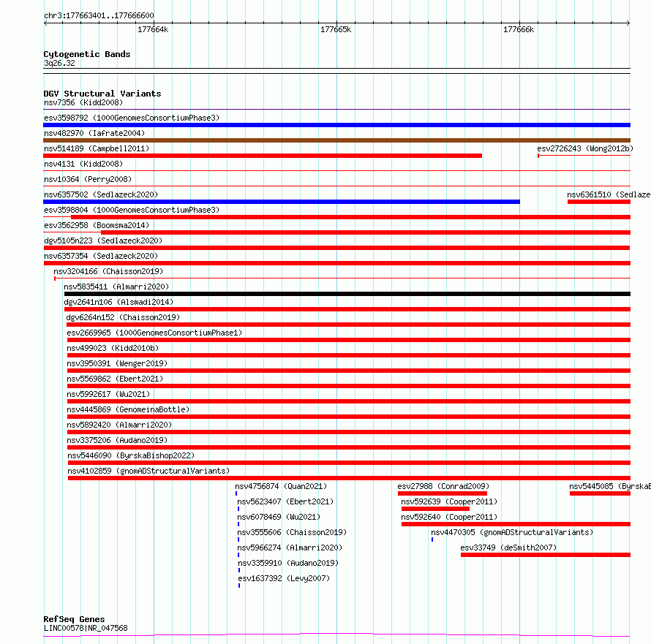Image resolution: width=651 pixels, height=644 pixels.
Task: Click esv3598804 1000GenomesConsortiumPhase3 label
Action: 132,210
